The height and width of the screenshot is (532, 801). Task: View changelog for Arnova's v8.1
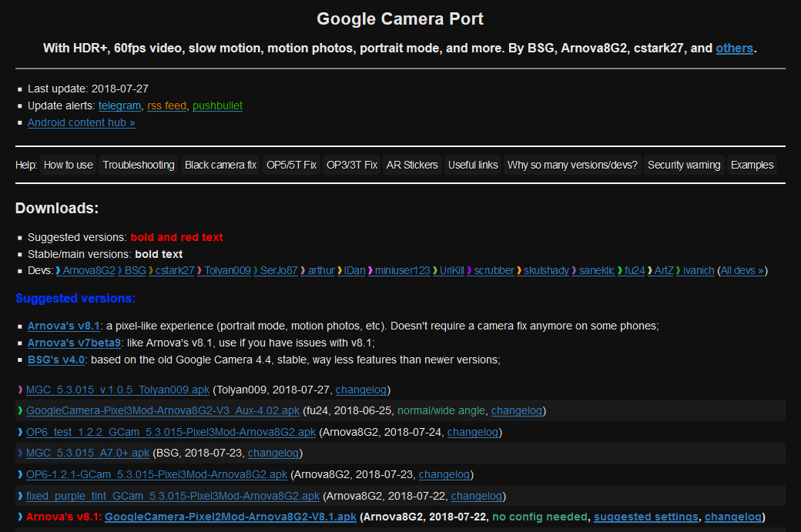pos(733,517)
